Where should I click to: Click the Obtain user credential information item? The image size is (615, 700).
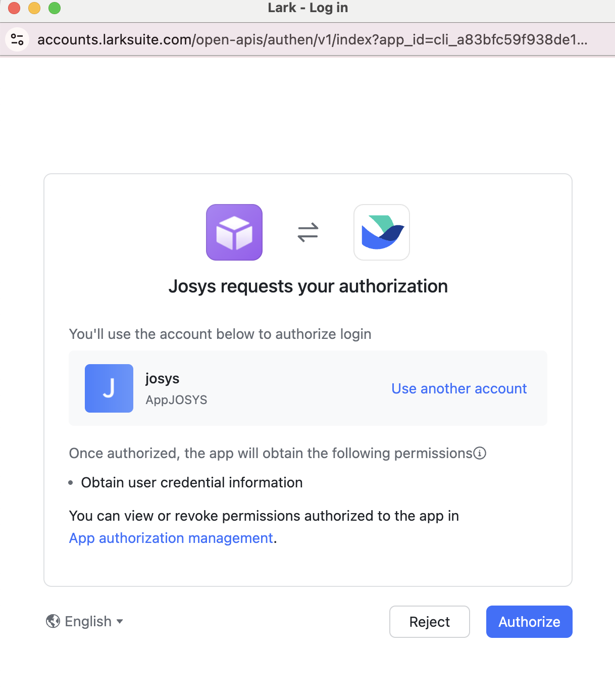click(192, 482)
